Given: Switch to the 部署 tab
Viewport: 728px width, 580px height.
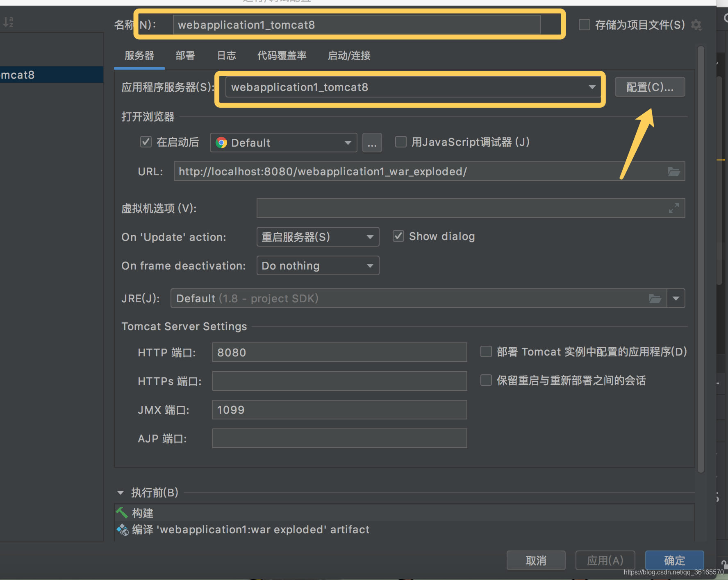Looking at the screenshot, I should (x=185, y=56).
